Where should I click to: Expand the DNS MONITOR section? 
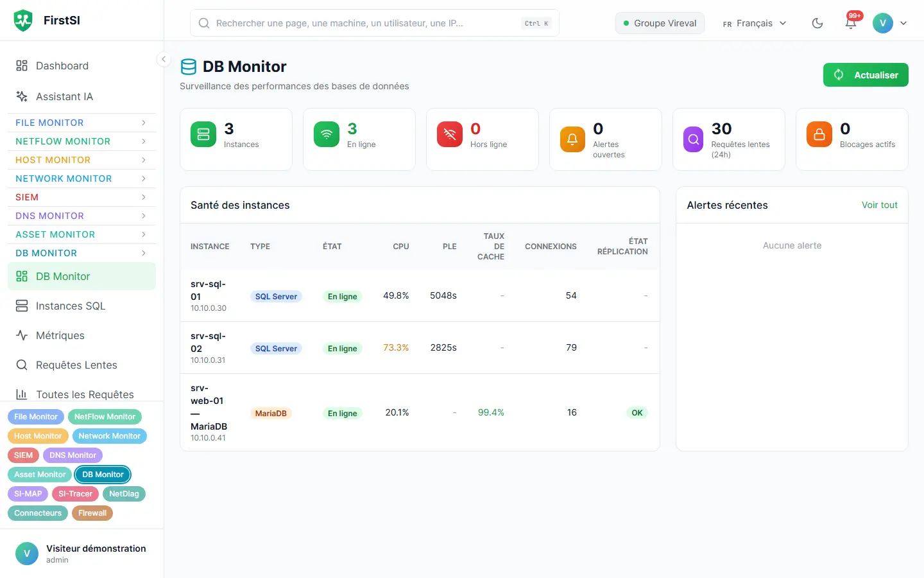(x=81, y=216)
